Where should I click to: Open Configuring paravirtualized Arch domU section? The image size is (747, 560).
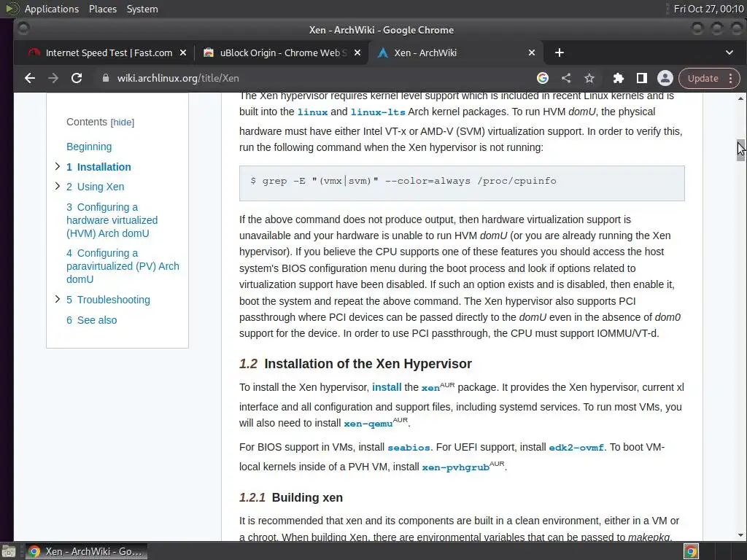[x=123, y=266]
